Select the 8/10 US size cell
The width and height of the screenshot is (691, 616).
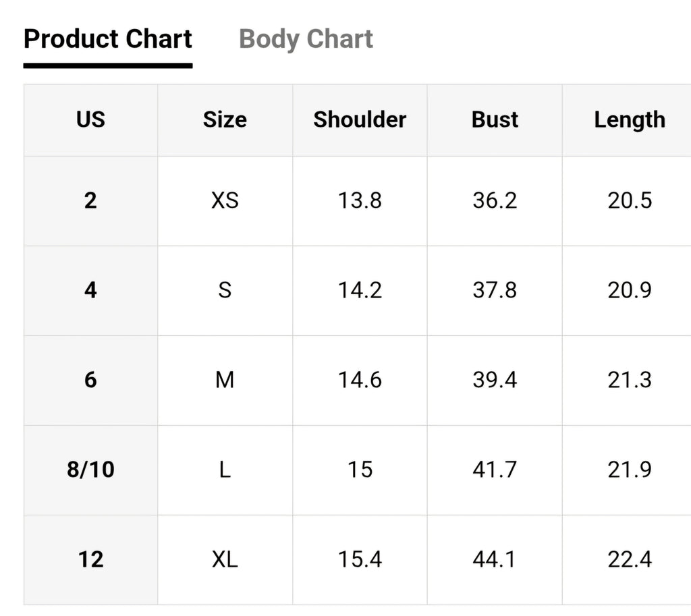point(91,470)
